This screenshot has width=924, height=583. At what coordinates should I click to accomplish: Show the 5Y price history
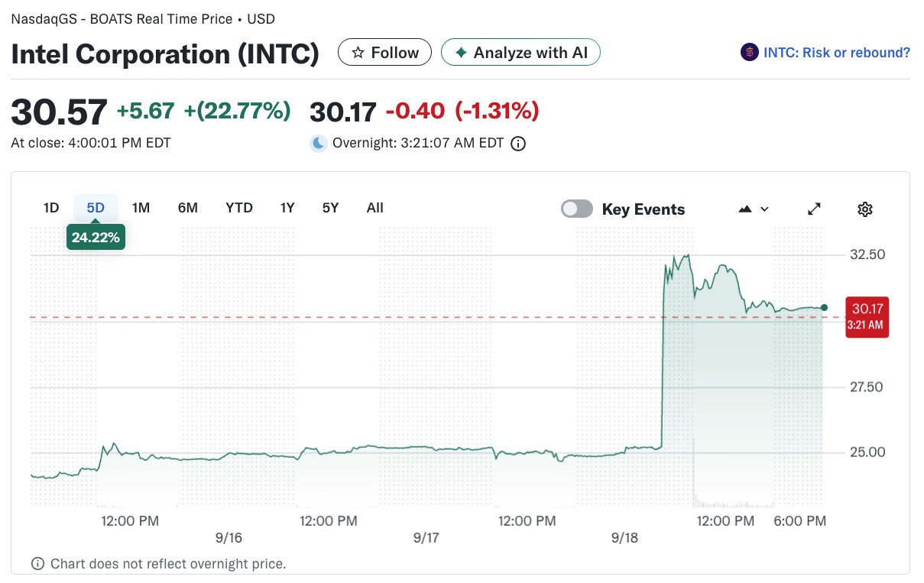[330, 208]
